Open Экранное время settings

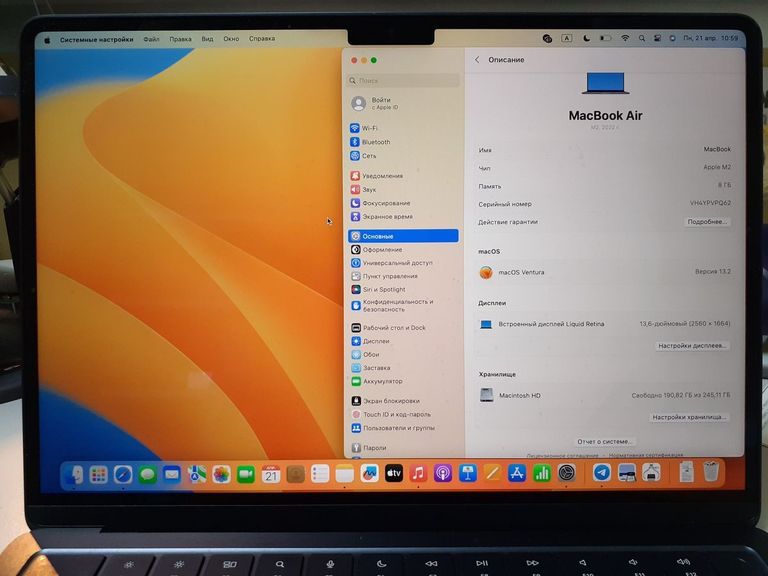tap(382, 216)
